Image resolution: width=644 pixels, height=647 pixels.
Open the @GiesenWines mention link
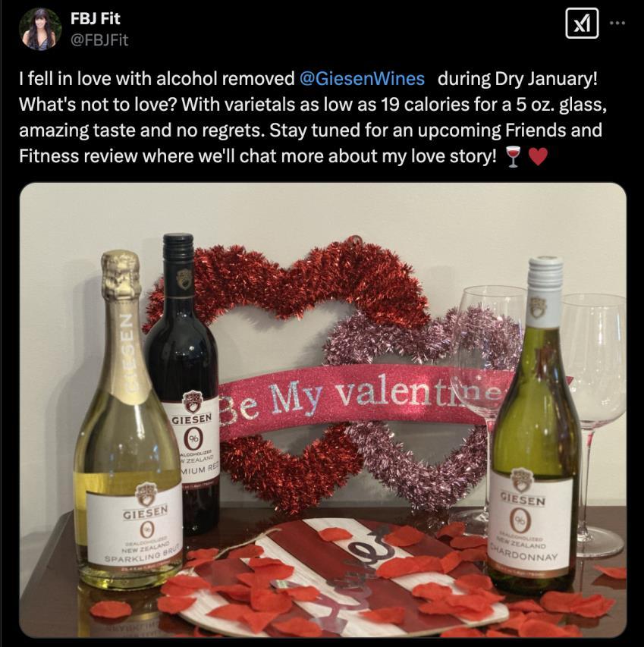click(x=361, y=78)
